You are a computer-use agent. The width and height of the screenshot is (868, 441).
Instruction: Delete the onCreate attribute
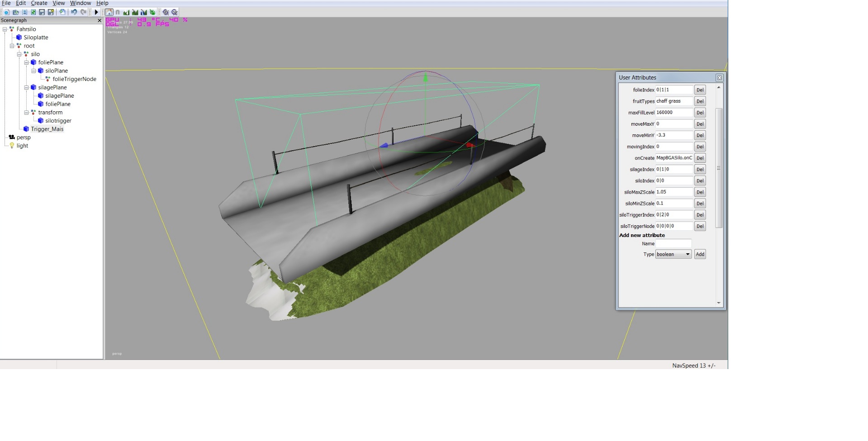[x=700, y=158]
